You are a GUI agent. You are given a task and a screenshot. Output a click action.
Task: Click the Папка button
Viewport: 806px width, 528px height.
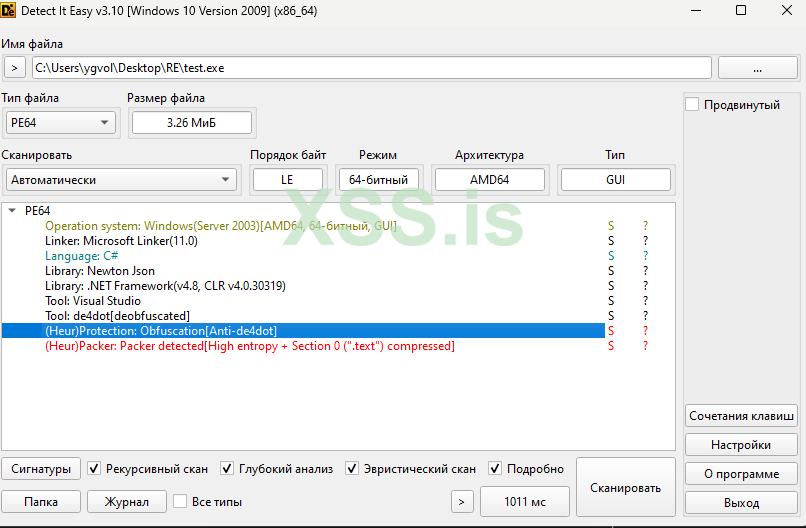41,502
